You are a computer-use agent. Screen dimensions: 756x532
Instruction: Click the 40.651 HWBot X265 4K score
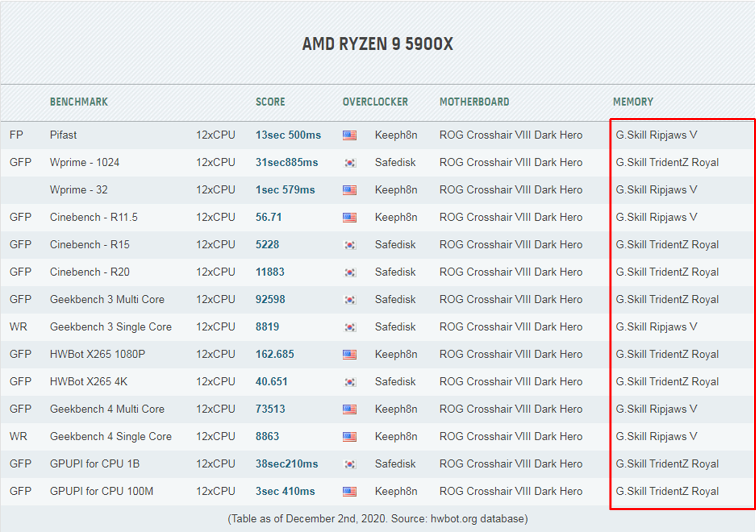pyautogui.click(x=271, y=382)
